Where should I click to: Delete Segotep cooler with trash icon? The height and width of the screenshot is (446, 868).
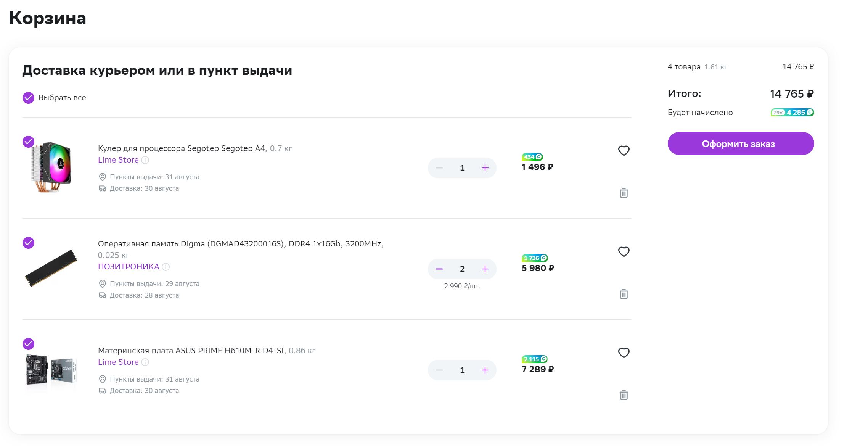pos(624,193)
